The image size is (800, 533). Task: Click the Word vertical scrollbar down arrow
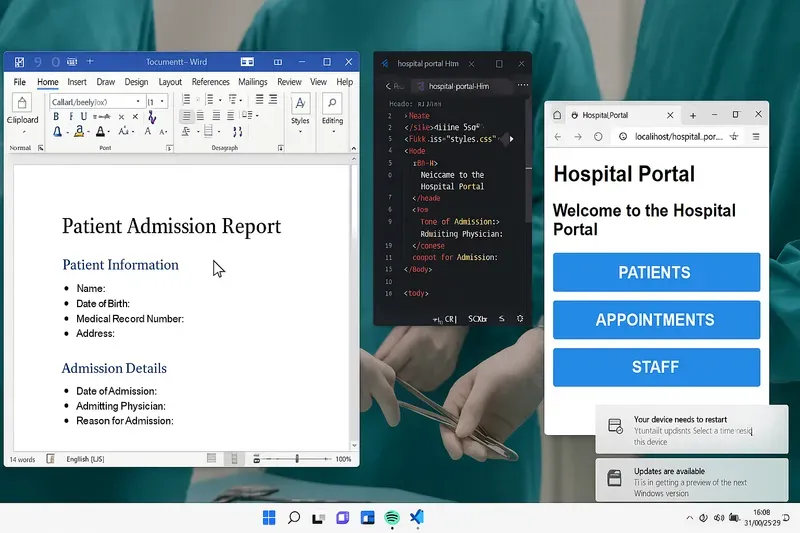point(354,446)
